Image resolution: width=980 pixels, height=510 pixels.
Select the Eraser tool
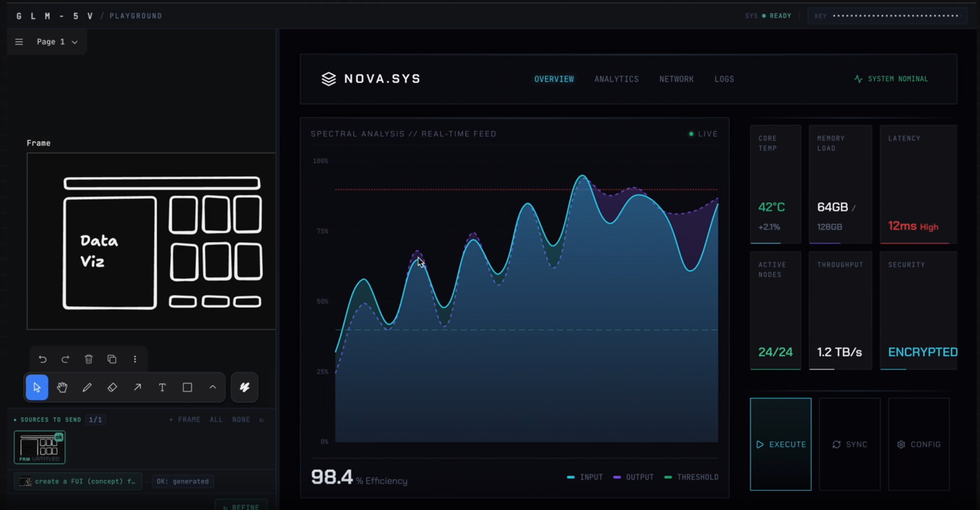[112, 388]
